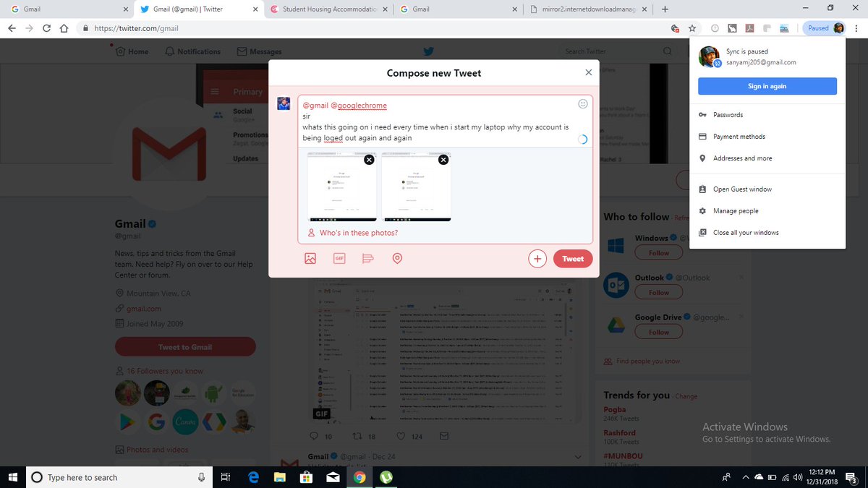This screenshot has width=868, height=488.
Task: Add another tweet with plus button
Action: (x=537, y=259)
